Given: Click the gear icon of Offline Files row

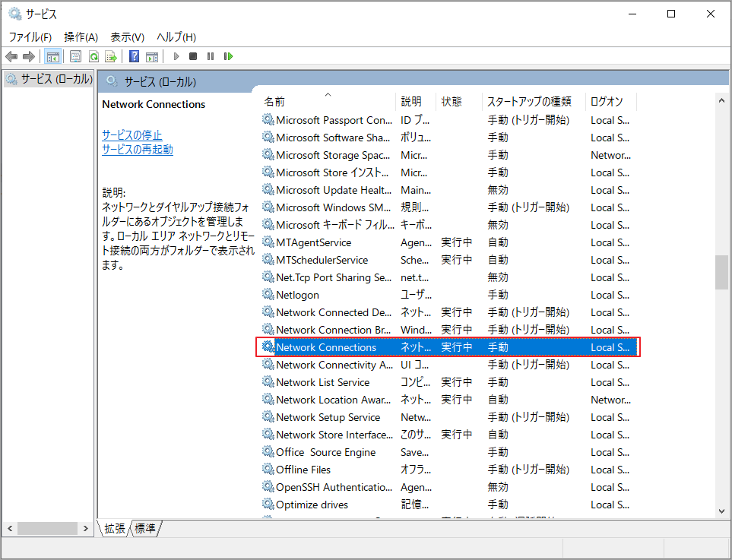Looking at the screenshot, I should pos(268,469).
